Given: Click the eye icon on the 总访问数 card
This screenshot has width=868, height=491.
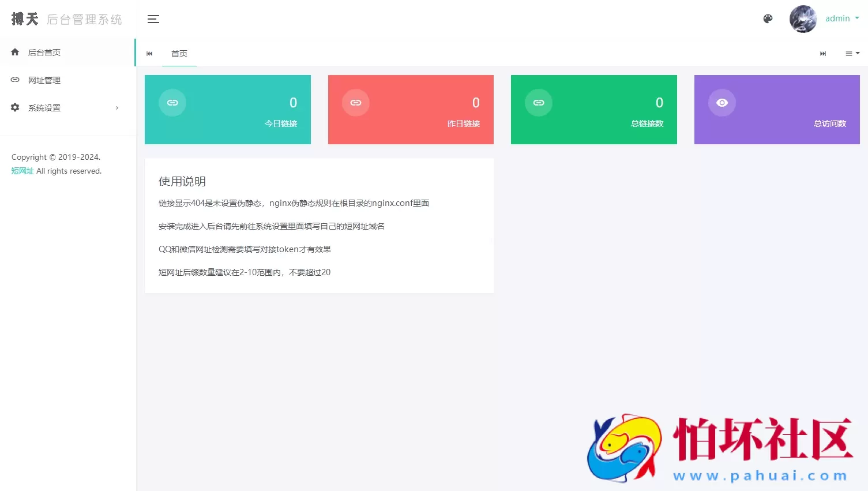Looking at the screenshot, I should tap(722, 102).
